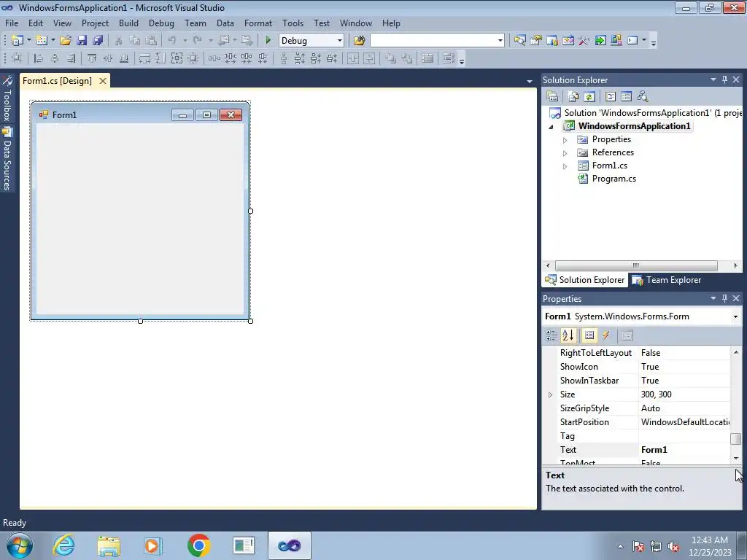The width and height of the screenshot is (747, 560).
Task: Click the Align Lefts layout icon
Action: 39,58
